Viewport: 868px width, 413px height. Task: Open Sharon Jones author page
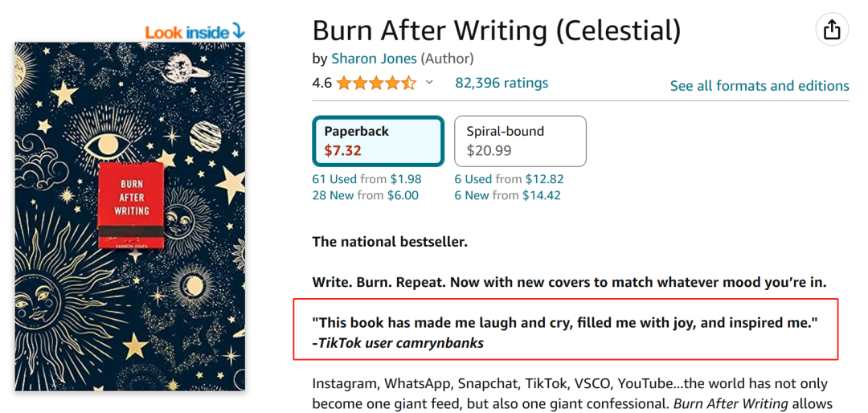(374, 59)
